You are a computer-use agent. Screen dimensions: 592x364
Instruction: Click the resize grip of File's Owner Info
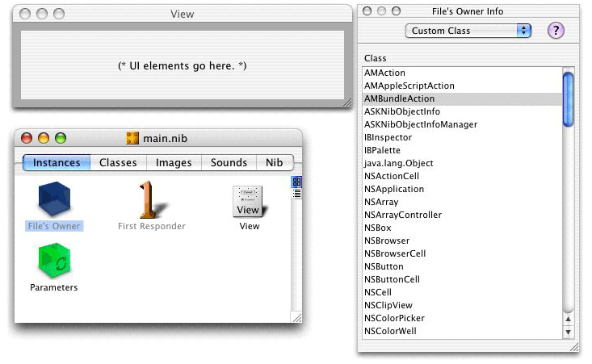[574, 347]
